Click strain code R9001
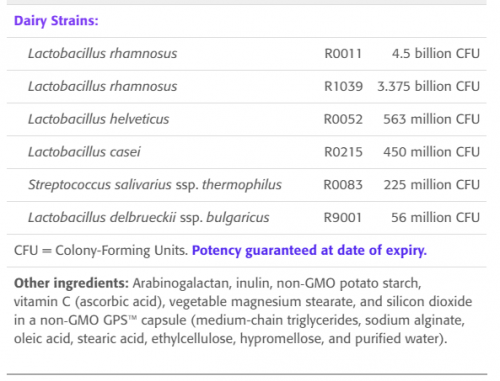 [343, 218]
